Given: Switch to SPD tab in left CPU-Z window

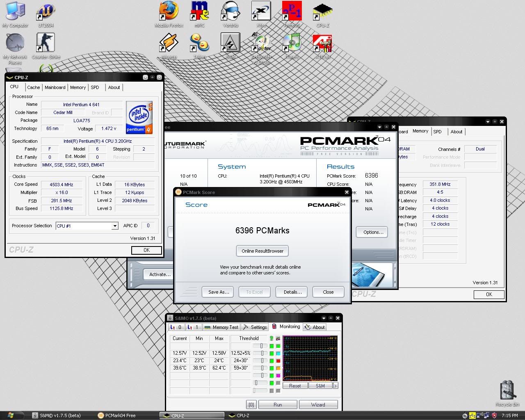Looking at the screenshot, I should [x=95, y=87].
